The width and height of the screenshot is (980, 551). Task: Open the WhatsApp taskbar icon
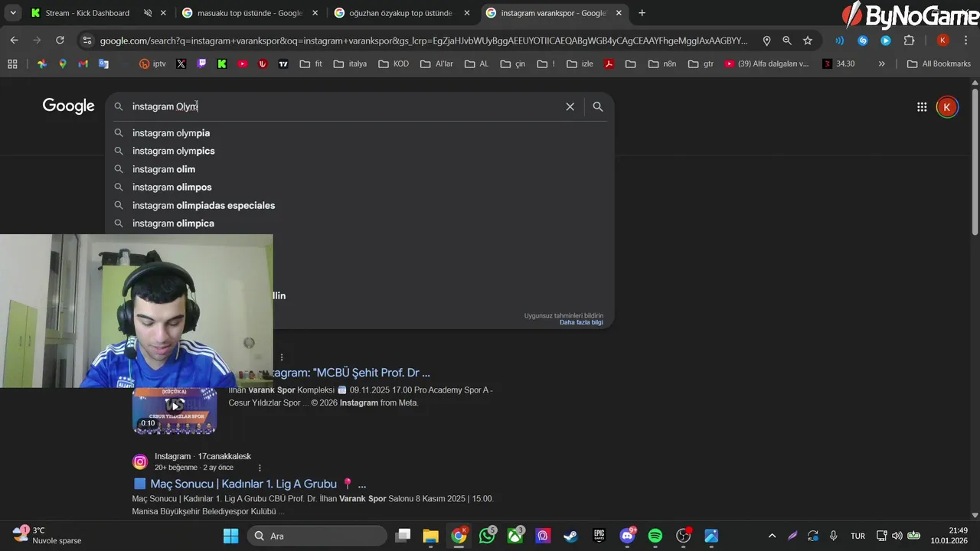click(x=487, y=536)
